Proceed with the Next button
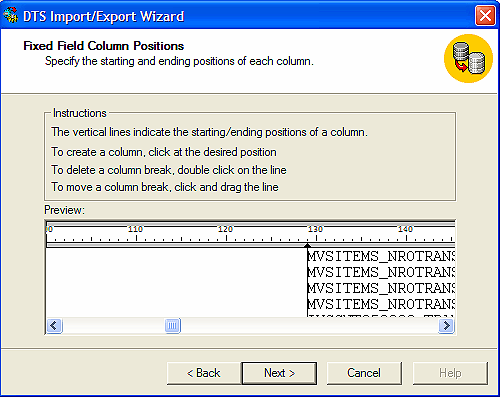The height and width of the screenshot is (398, 501). pos(279,373)
